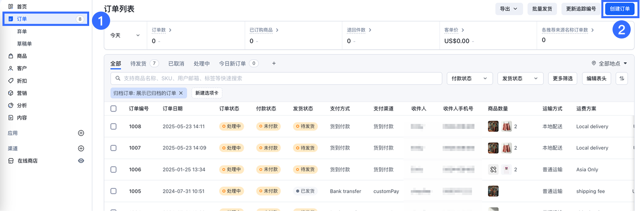Click the 批量发货 bulk ship button
This screenshot has width=644, height=211.
[542, 9]
